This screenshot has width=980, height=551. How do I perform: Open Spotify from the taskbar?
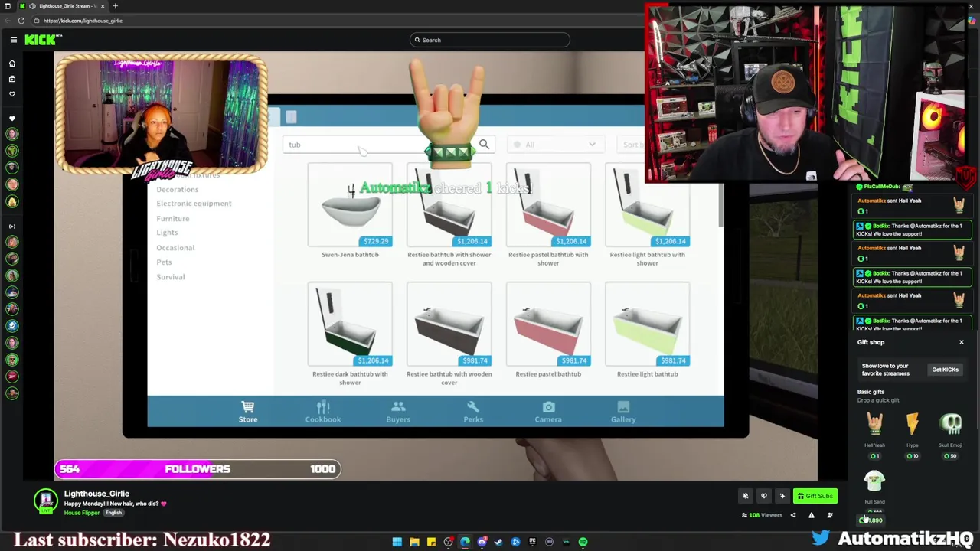[583, 542]
